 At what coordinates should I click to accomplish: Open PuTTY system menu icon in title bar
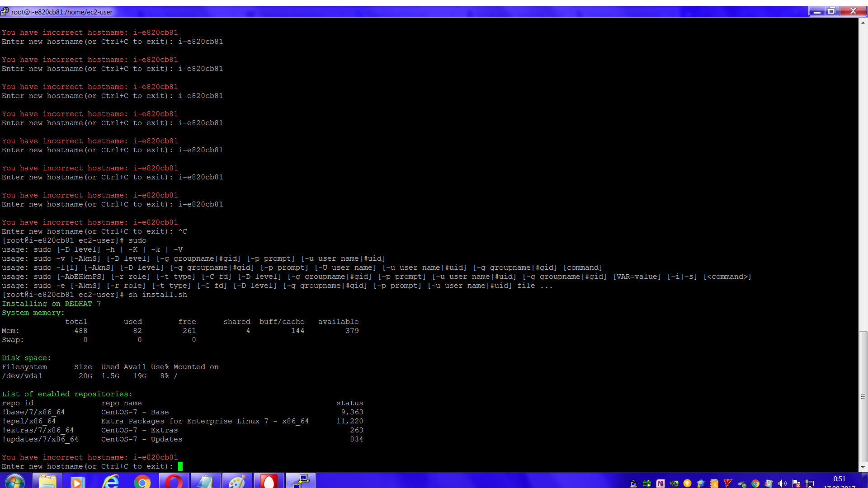tap(5, 11)
